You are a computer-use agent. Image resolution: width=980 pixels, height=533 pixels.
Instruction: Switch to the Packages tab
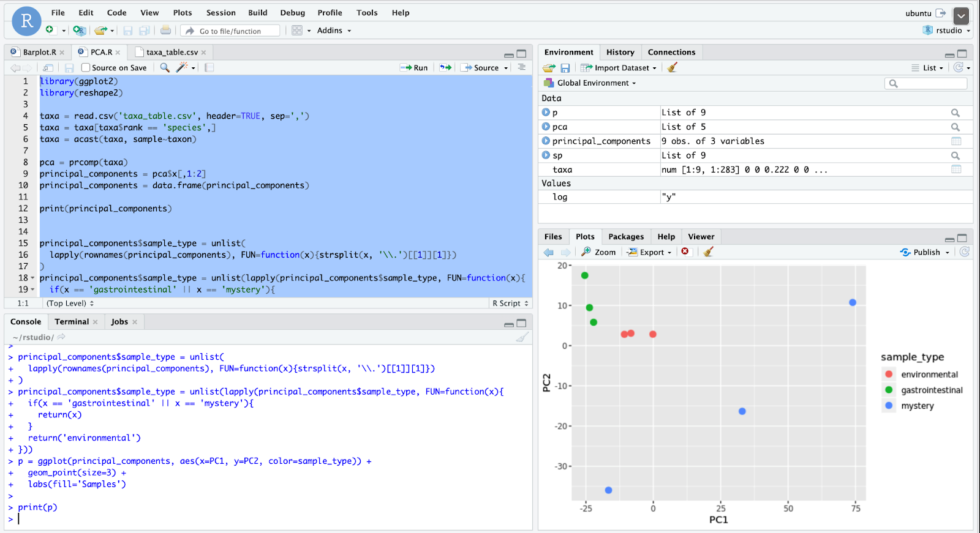(x=626, y=236)
